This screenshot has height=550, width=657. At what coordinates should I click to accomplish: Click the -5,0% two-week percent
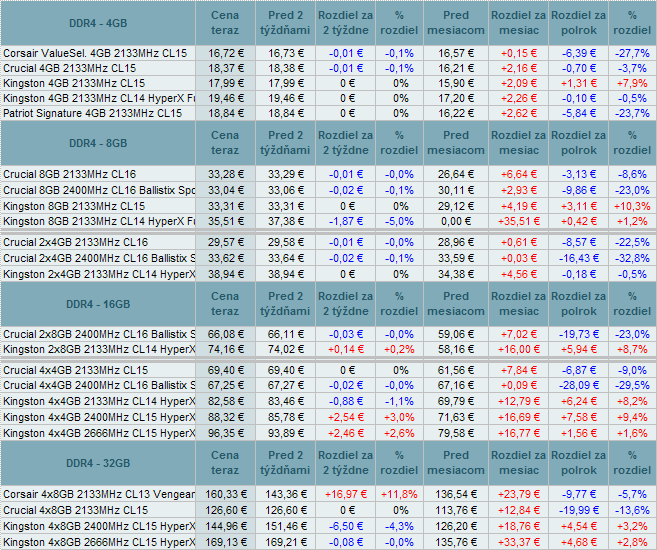pos(399,221)
